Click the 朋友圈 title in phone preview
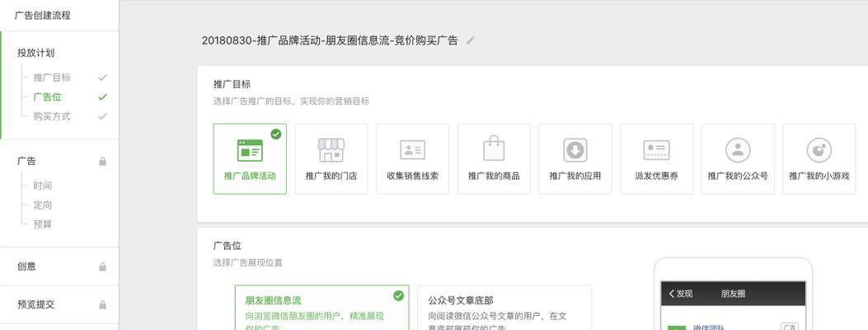This screenshot has height=330, width=868. 734,294
